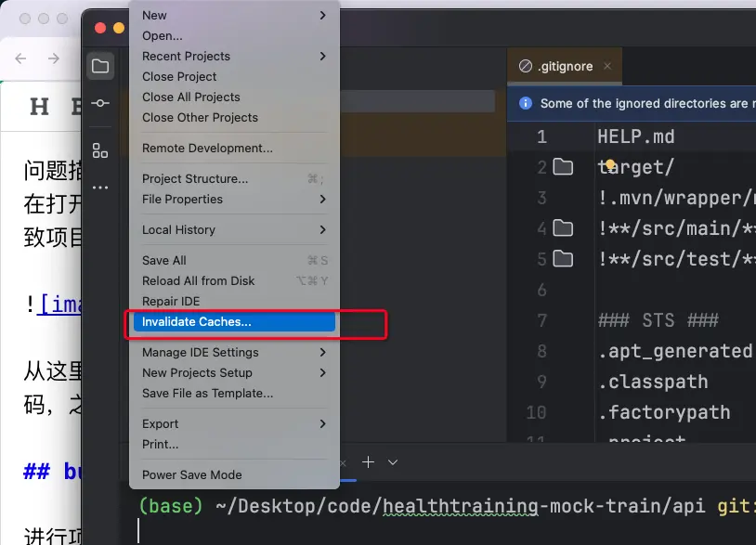The height and width of the screenshot is (545, 756).
Task: Choose Open... from the File menu
Action: pyautogui.click(x=234, y=35)
